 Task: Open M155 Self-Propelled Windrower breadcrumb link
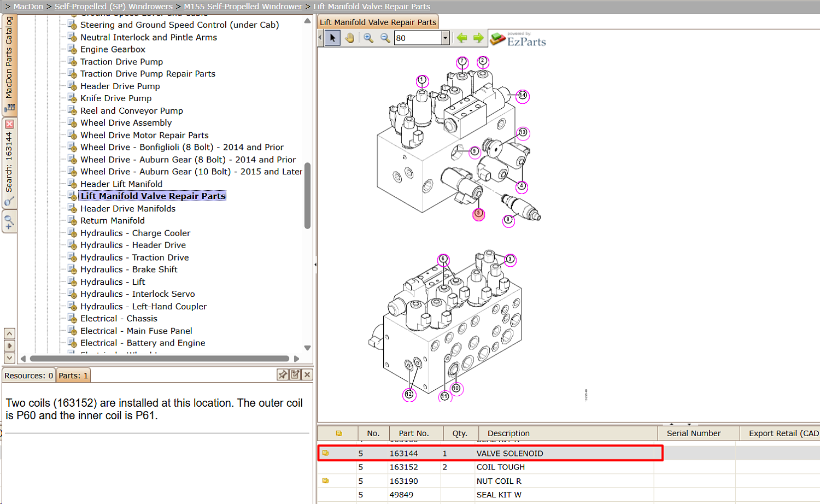243,7
